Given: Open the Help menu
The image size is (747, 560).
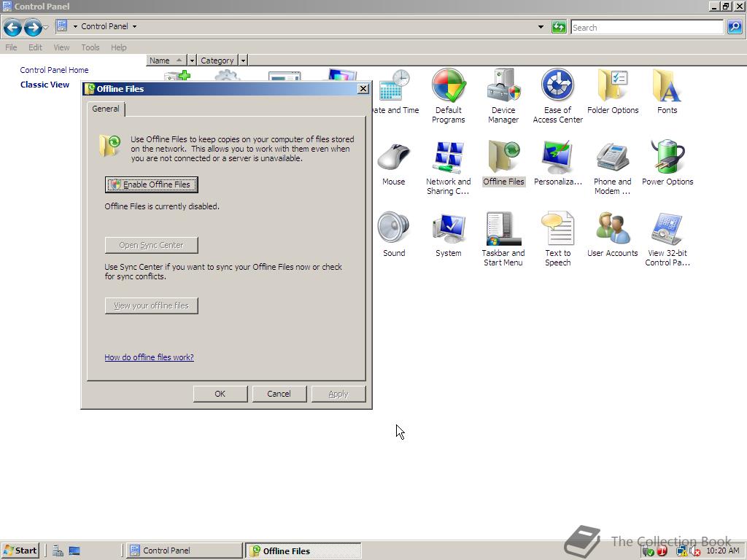Looking at the screenshot, I should (x=119, y=47).
